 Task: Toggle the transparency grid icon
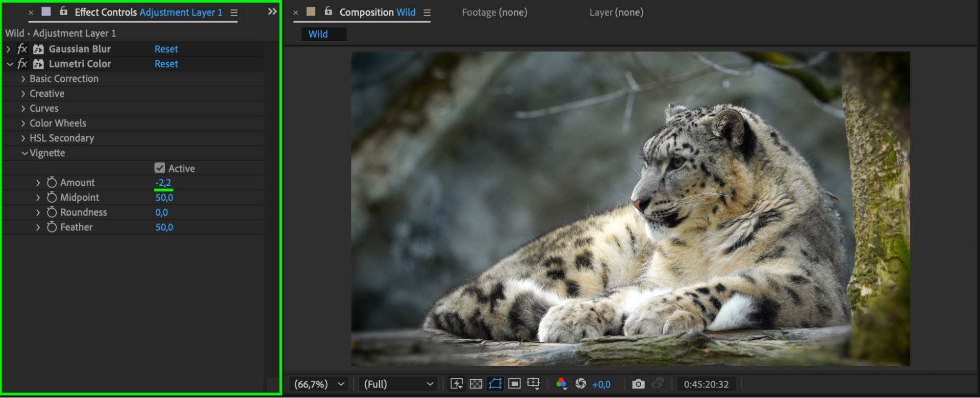(476, 384)
